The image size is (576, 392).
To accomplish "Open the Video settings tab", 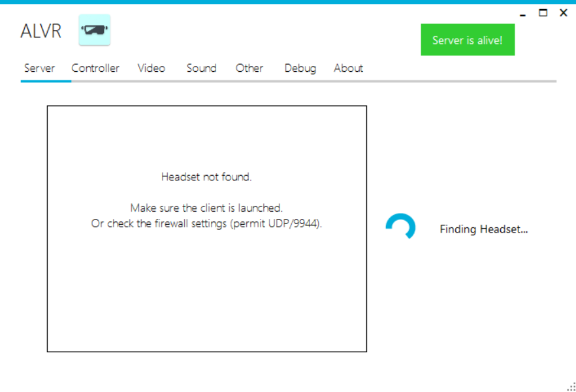I will coord(152,69).
